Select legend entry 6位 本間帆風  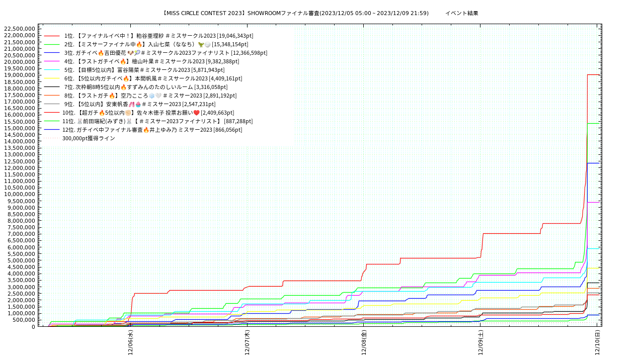pyautogui.click(x=153, y=78)
